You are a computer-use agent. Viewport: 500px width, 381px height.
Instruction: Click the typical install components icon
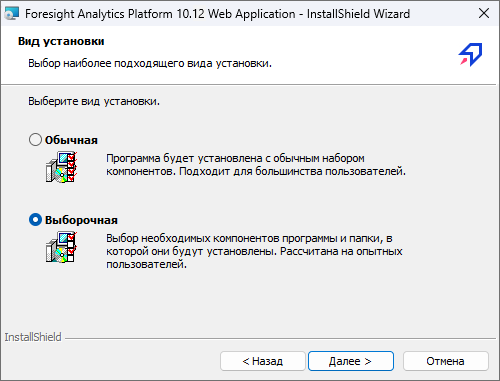(62, 167)
